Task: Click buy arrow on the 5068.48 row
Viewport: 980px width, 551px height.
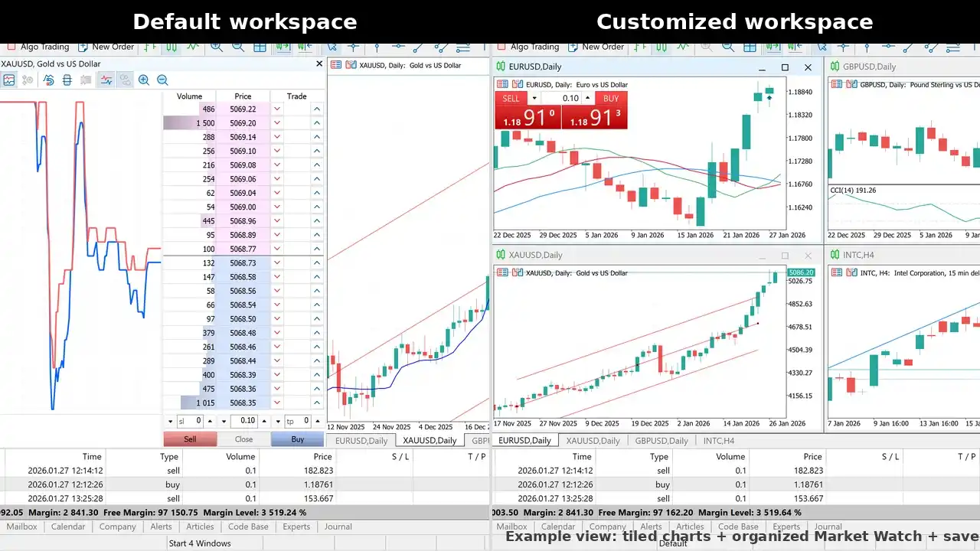Action: (316, 333)
